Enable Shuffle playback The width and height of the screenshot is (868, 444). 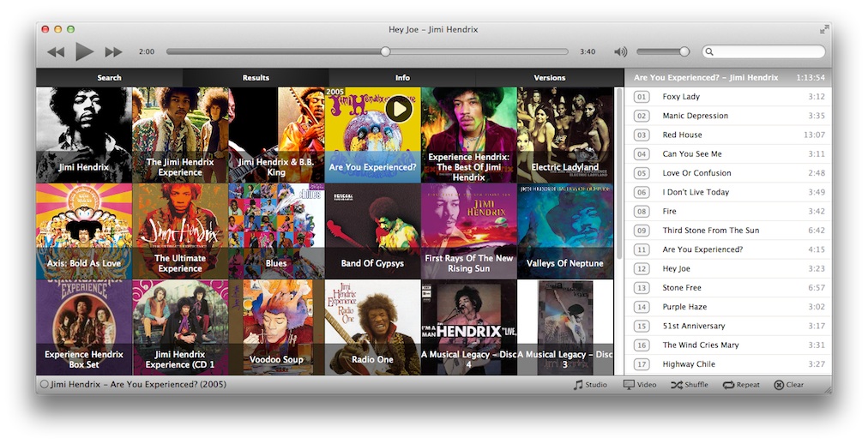[690, 385]
